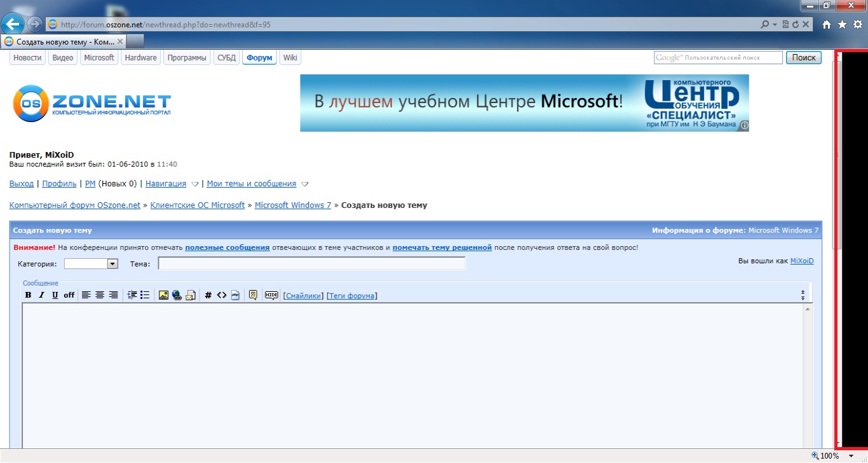This screenshot has height=463, width=868.
Task: Open the zoom level dropdown arrow
Action: pyautogui.click(x=851, y=456)
